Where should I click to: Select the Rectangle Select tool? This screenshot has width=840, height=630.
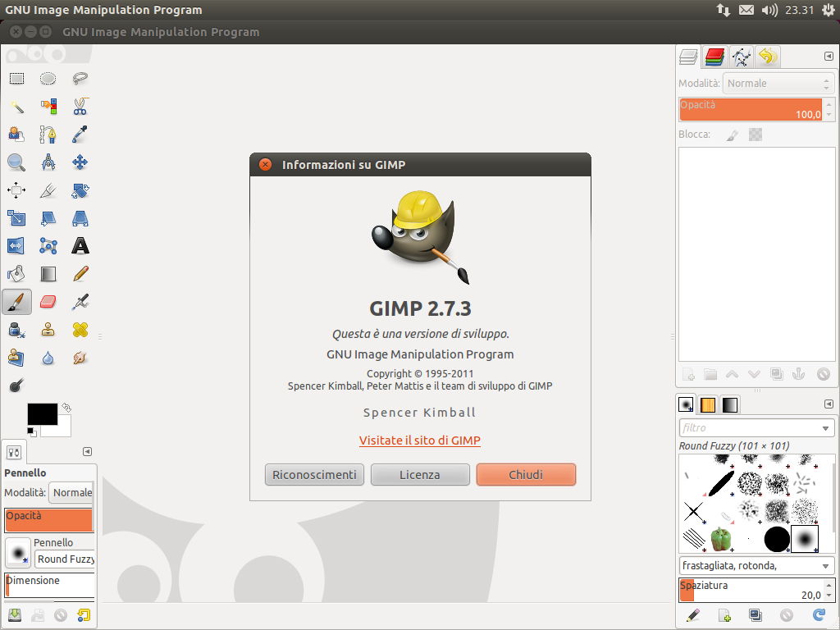coord(16,79)
